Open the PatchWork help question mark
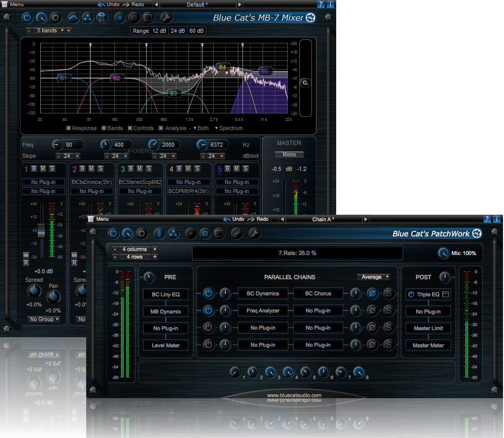This screenshot has width=504, height=438. coord(487,219)
